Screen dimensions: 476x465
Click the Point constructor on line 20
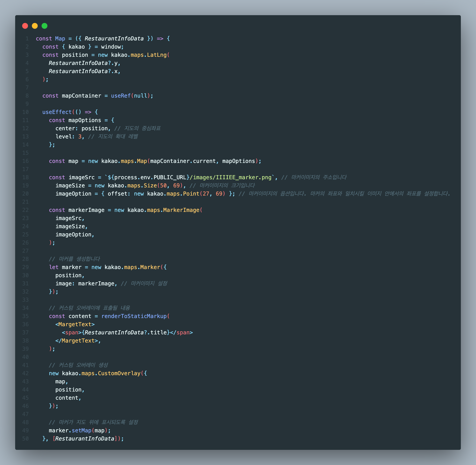point(191,194)
